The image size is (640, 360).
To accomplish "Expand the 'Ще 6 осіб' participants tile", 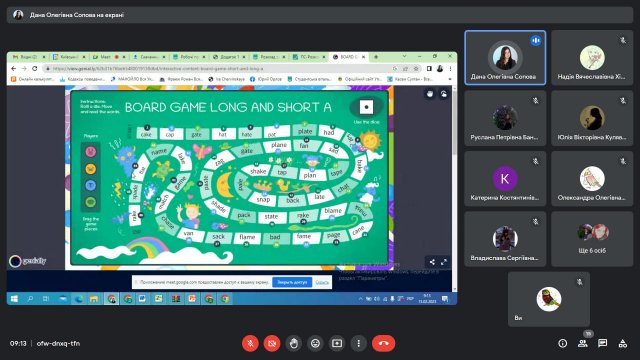I will (x=592, y=239).
